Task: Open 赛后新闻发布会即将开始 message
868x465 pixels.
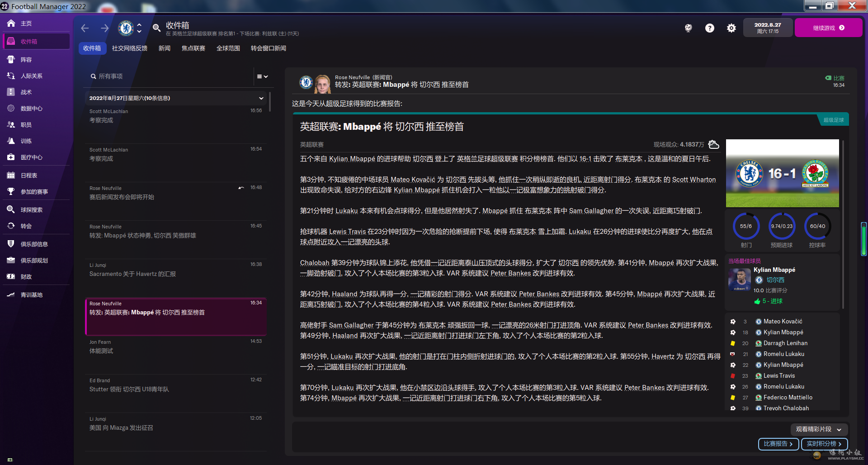Action: [x=176, y=201]
